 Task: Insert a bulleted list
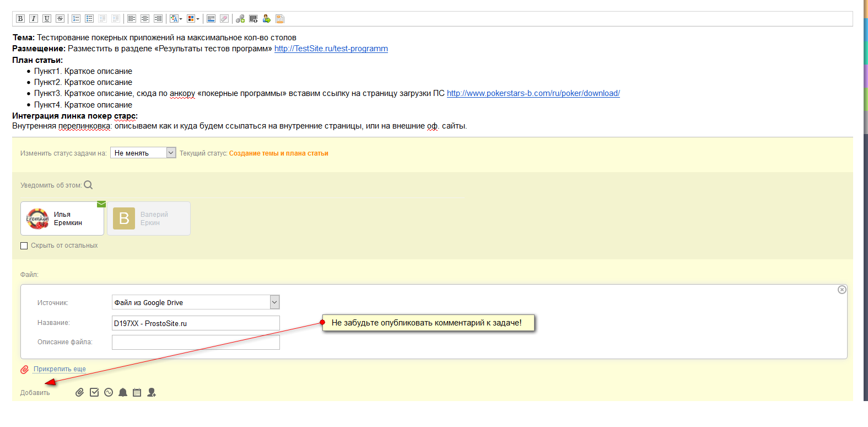[89, 19]
